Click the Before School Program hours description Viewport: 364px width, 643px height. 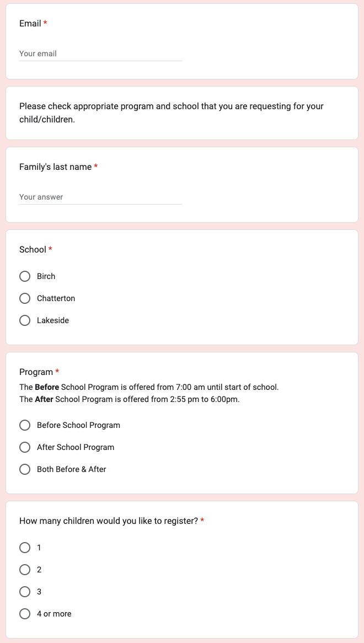click(149, 387)
